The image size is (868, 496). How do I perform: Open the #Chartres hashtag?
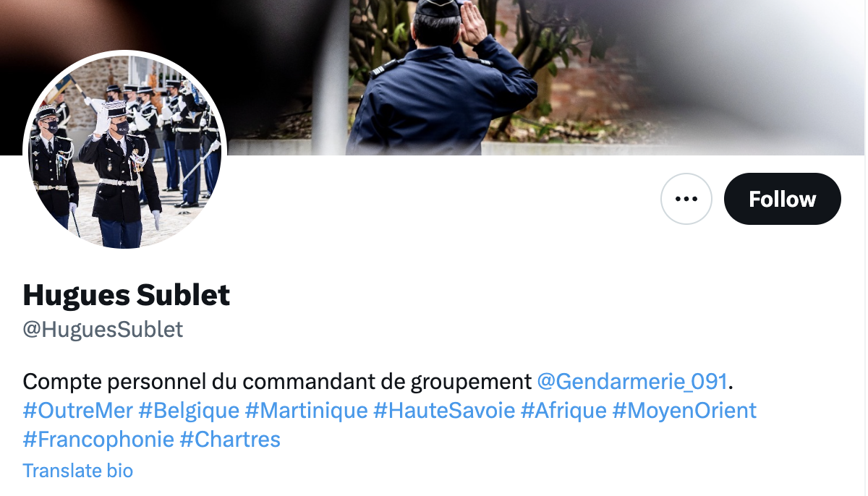click(x=230, y=439)
